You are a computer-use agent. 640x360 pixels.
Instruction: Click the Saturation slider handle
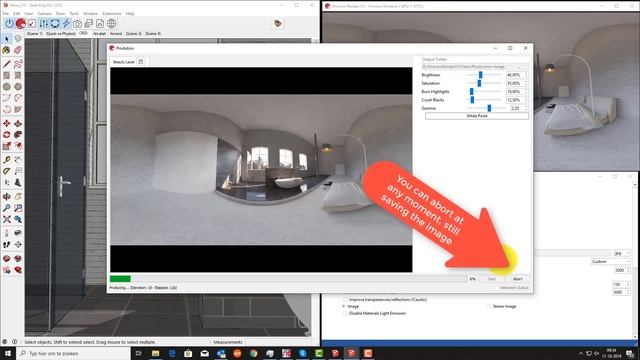(479, 83)
